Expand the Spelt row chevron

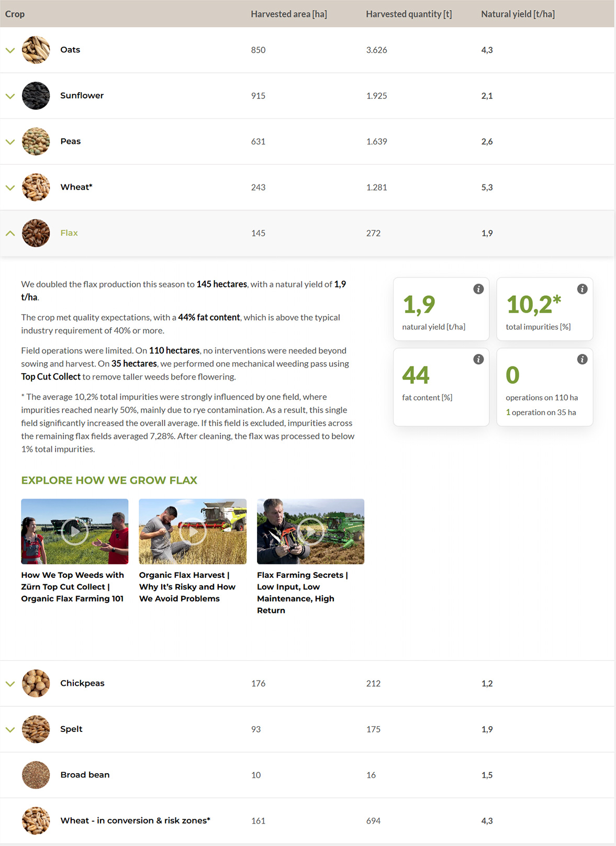click(x=10, y=729)
